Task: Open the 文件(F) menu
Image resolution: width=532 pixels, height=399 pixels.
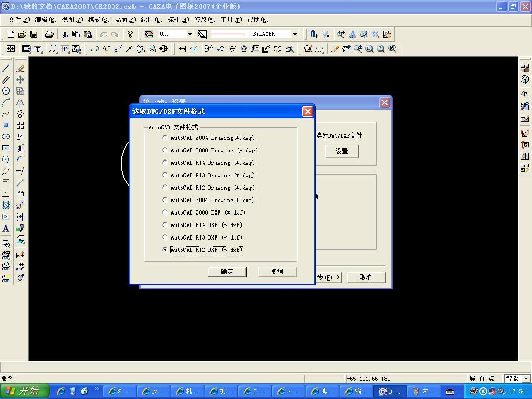Action: coord(19,20)
